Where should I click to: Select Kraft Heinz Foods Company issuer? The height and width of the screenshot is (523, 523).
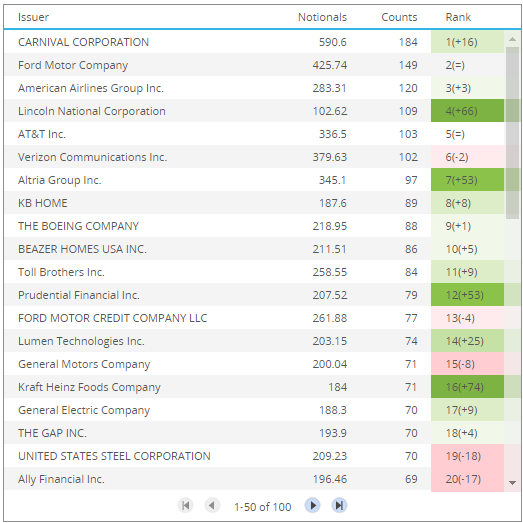[89, 387]
